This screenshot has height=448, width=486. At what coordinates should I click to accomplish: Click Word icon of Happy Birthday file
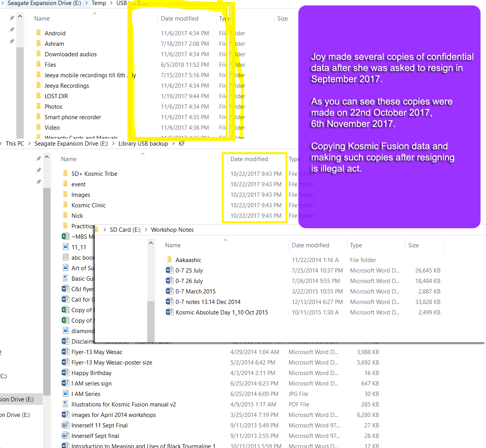tap(65, 373)
